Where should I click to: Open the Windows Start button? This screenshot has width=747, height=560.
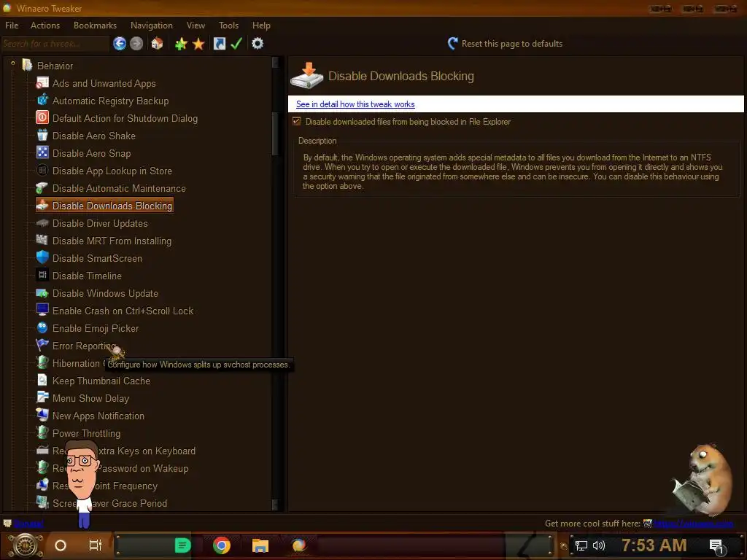click(x=24, y=545)
